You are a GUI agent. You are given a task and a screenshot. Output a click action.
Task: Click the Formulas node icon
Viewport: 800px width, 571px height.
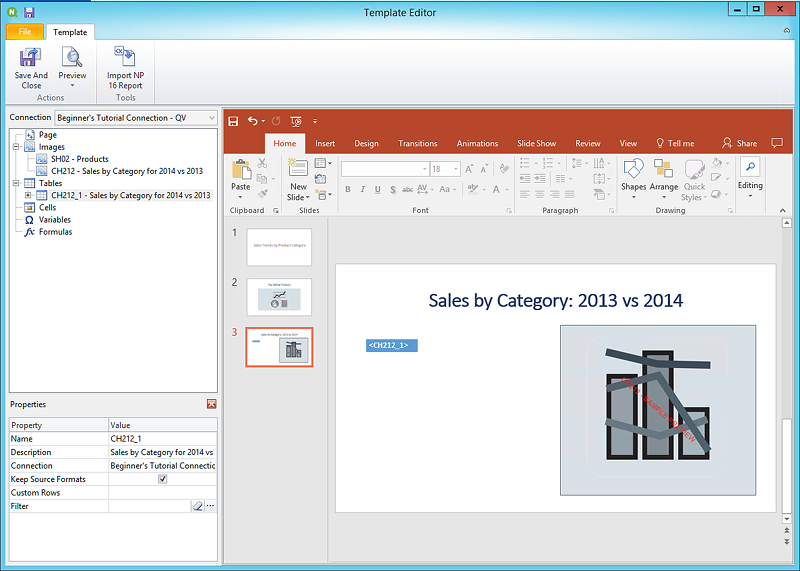click(30, 232)
